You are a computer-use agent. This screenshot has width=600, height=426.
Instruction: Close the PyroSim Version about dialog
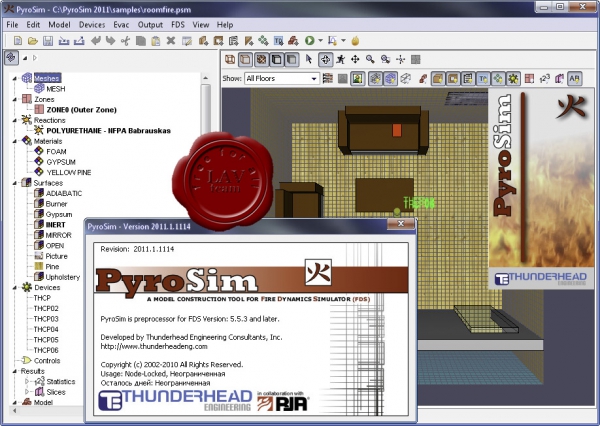401,224
